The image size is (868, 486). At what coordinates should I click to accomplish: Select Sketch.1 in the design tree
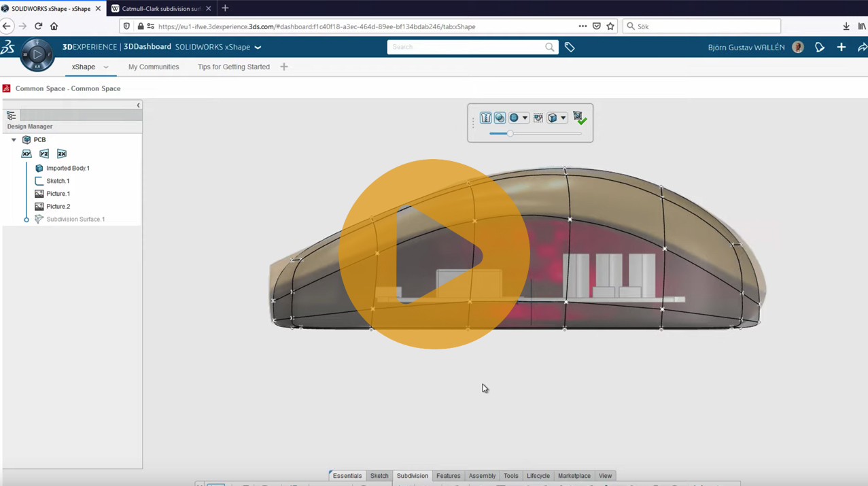click(58, 181)
